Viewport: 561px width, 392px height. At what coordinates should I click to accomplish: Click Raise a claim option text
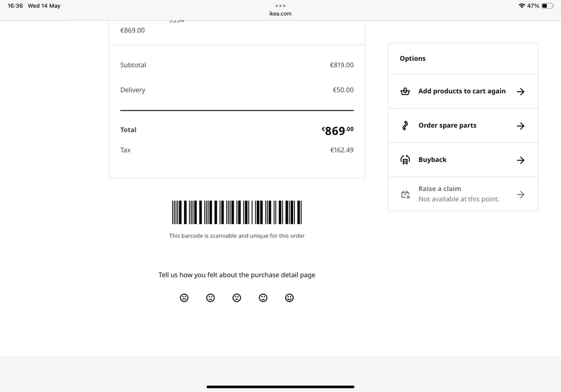click(x=439, y=189)
